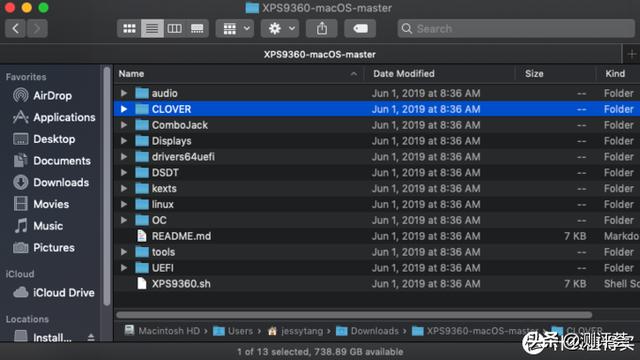This screenshot has width=640, height=360.
Task: Switch to icon view in toolbar
Action: point(129,29)
